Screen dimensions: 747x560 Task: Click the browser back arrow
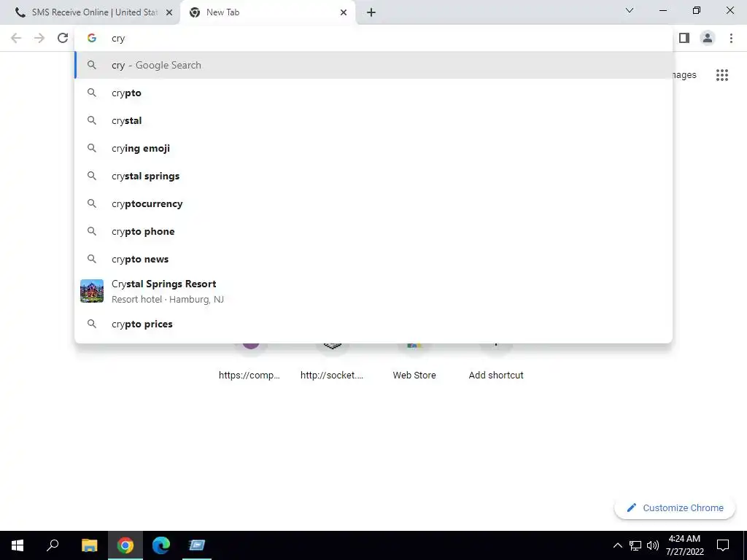click(16, 38)
